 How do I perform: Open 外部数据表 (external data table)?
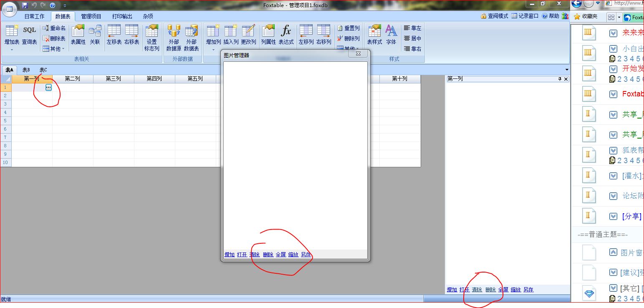click(191, 38)
